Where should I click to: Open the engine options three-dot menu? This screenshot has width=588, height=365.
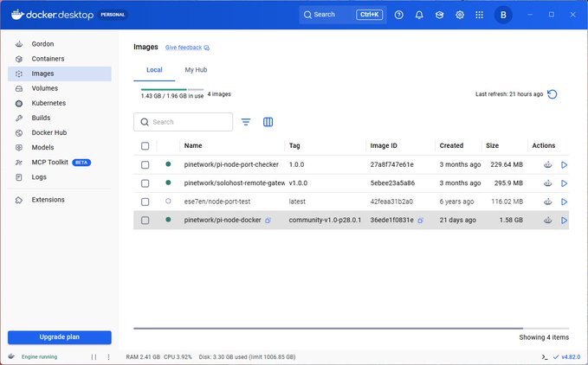pos(109,357)
